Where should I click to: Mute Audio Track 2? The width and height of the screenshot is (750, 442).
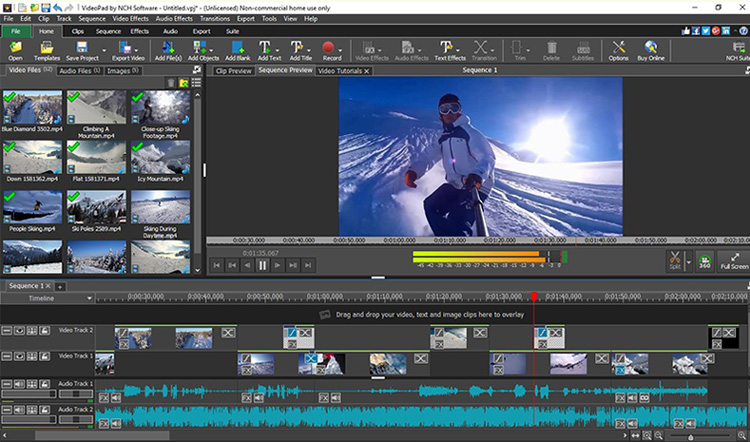pos(19,409)
